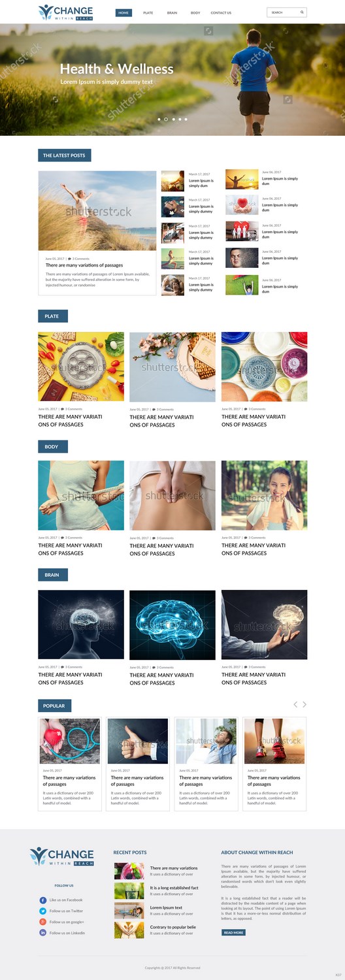Go to the Contact Us page
The image size is (345, 980).
pyautogui.click(x=221, y=13)
